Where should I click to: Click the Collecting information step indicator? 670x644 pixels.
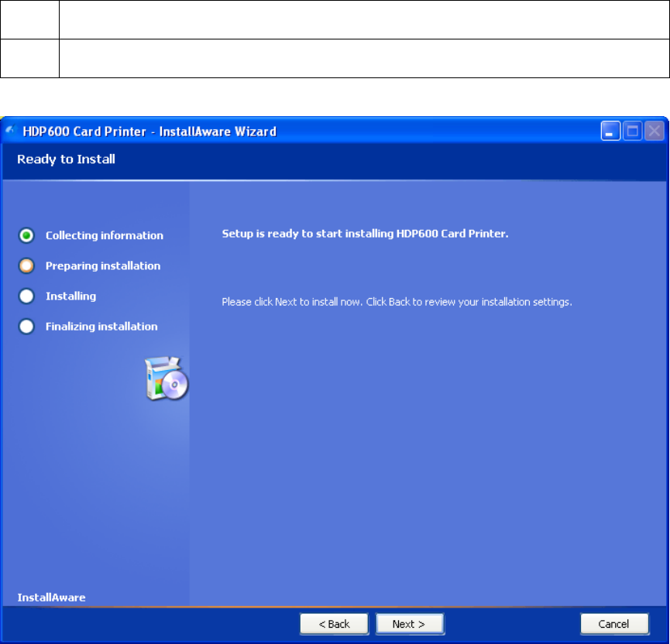click(x=26, y=235)
